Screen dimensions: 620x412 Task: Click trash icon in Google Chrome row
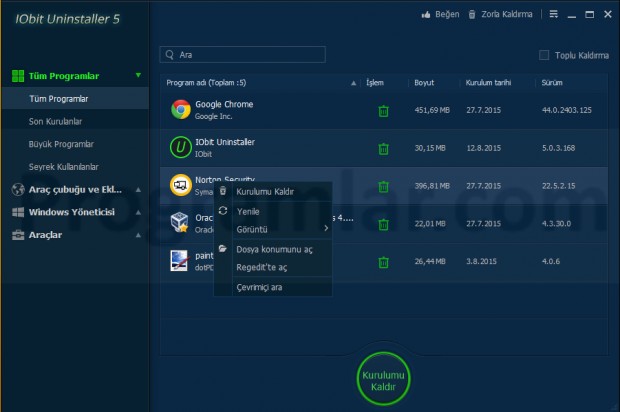pyautogui.click(x=383, y=111)
